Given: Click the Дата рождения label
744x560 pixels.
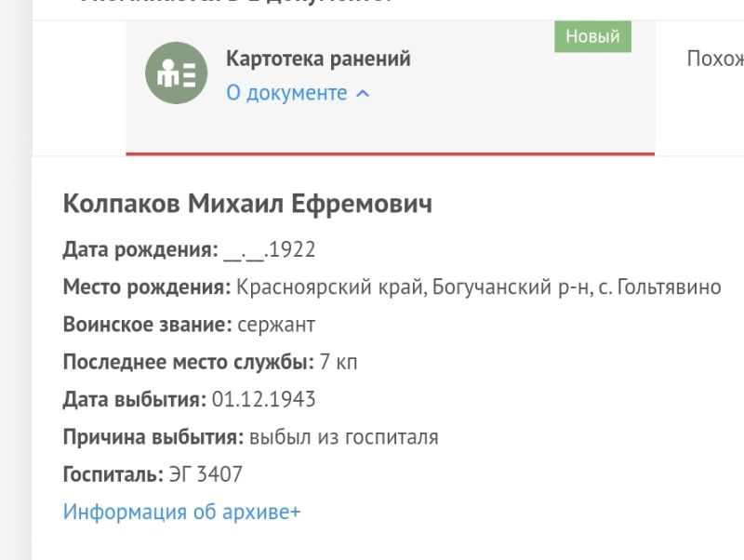Looking at the screenshot, I should pos(139,249).
